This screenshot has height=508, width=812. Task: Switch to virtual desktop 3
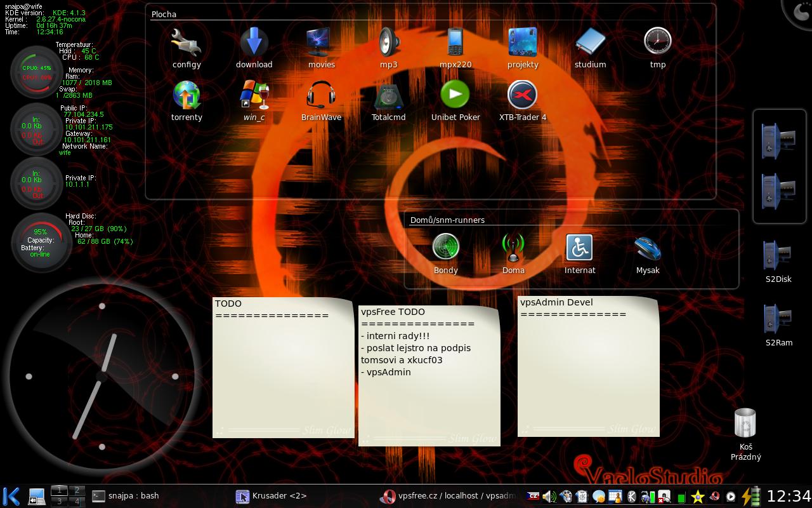click(59, 501)
